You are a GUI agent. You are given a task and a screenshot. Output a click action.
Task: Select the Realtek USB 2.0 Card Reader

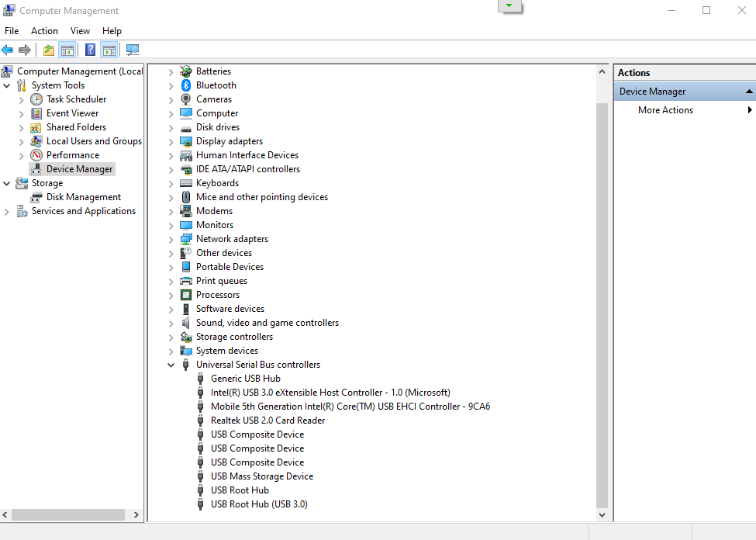click(268, 421)
